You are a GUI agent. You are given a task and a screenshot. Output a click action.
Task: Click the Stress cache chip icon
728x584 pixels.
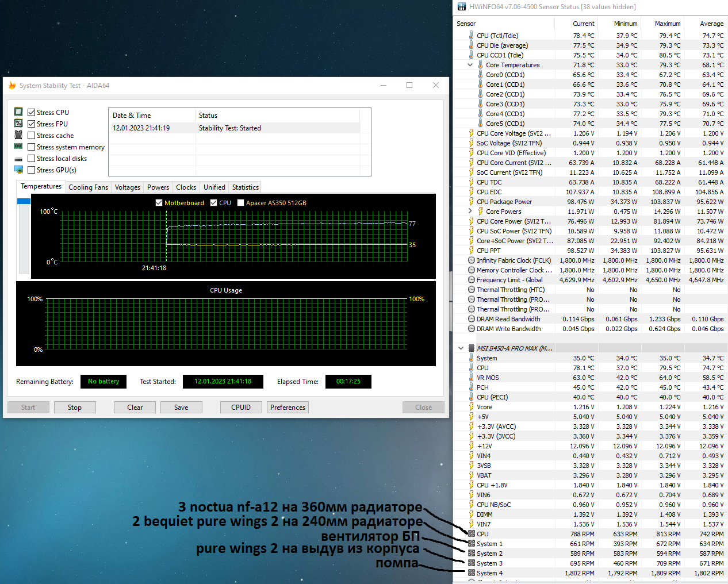pyautogui.click(x=18, y=135)
